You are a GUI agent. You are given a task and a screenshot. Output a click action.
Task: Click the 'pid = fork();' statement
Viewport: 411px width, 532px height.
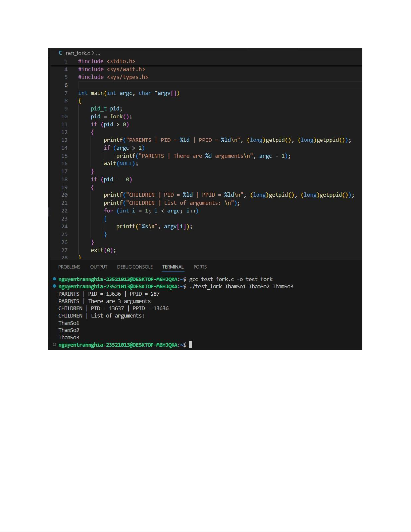coord(111,116)
